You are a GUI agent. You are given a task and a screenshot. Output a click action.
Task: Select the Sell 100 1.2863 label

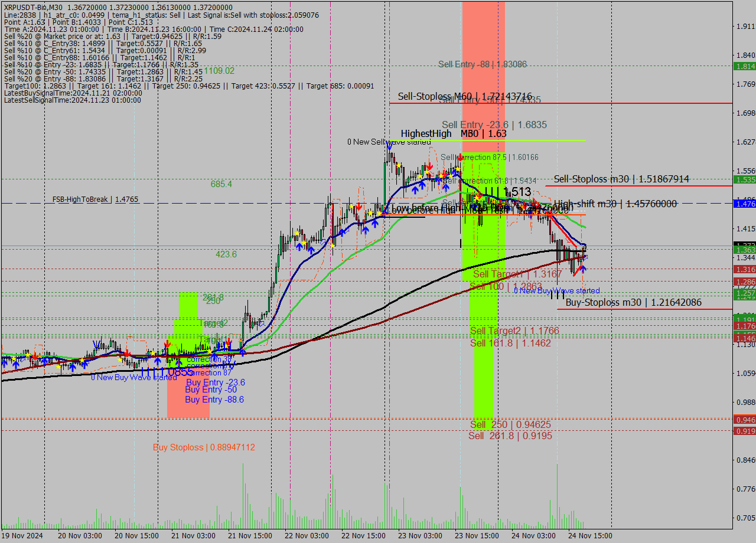506,286
